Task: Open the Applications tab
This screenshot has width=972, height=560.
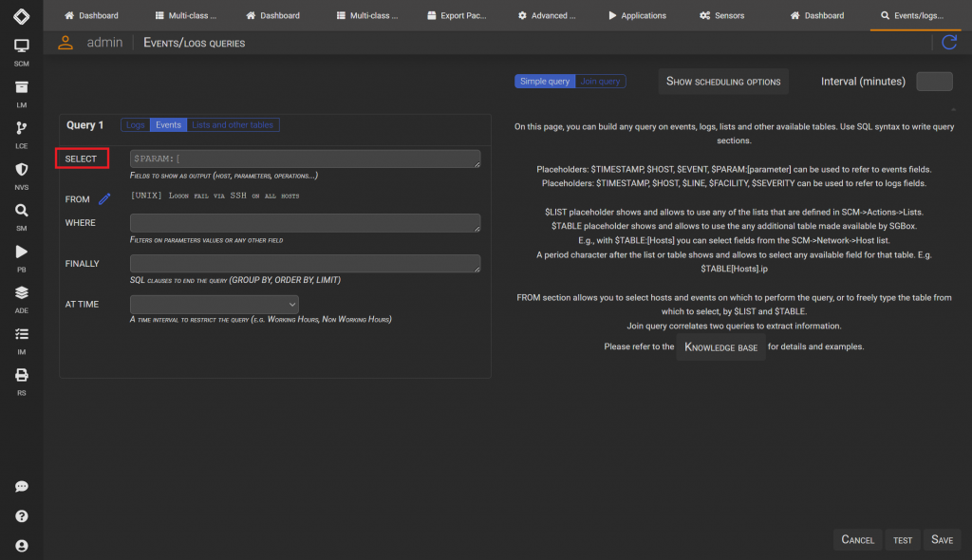Action: (637, 15)
